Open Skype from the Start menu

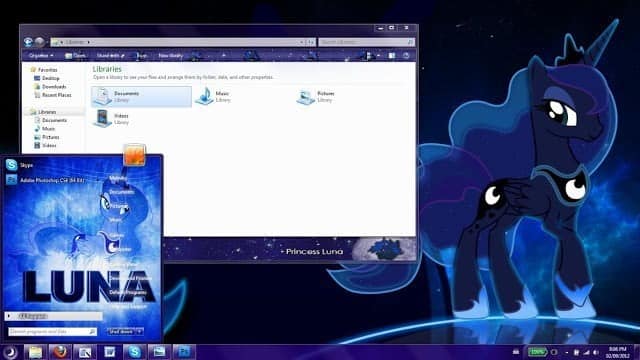[19, 165]
